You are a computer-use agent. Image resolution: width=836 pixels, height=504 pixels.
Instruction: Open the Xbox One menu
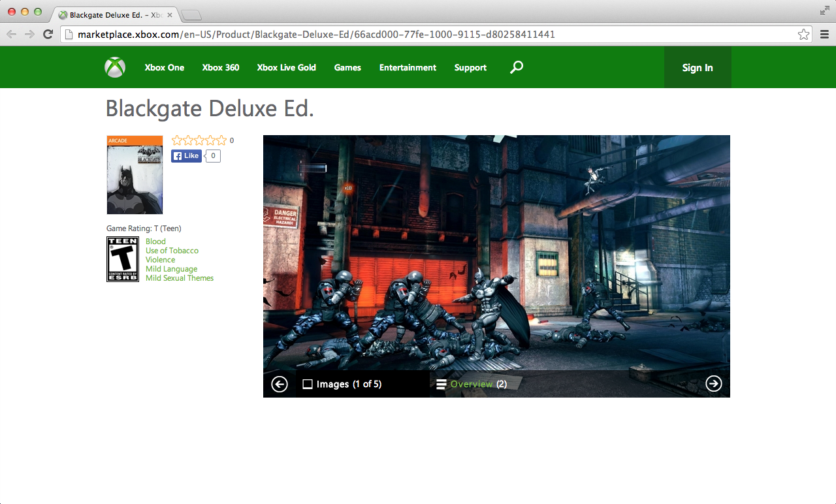point(165,67)
